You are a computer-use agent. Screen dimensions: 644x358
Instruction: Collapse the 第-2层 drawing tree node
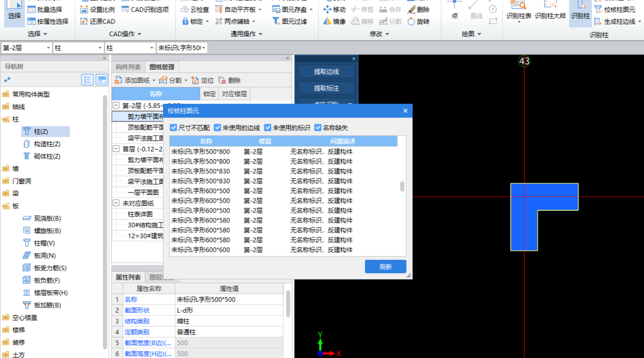pyautogui.click(x=116, y=105)
